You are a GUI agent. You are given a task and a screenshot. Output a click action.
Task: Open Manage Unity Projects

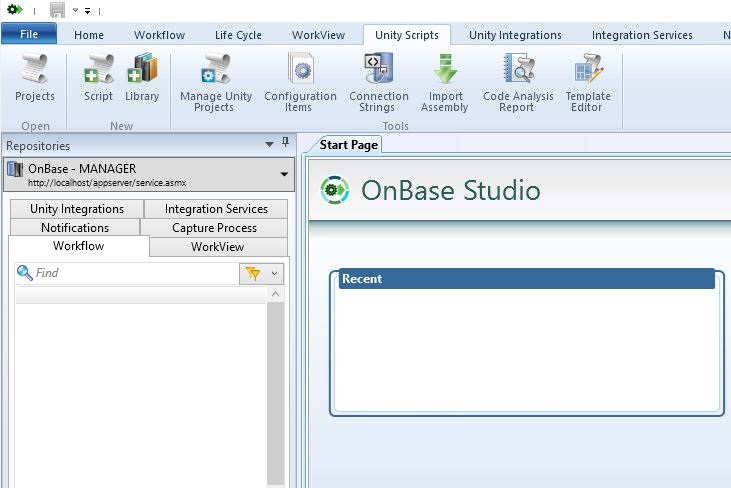[216, 83]
